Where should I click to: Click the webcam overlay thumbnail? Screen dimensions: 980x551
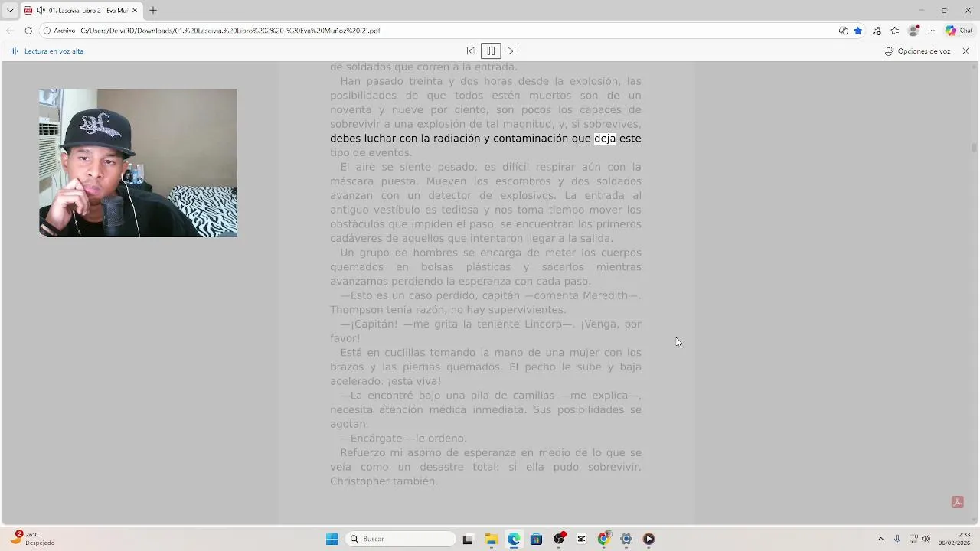point(138,163)
